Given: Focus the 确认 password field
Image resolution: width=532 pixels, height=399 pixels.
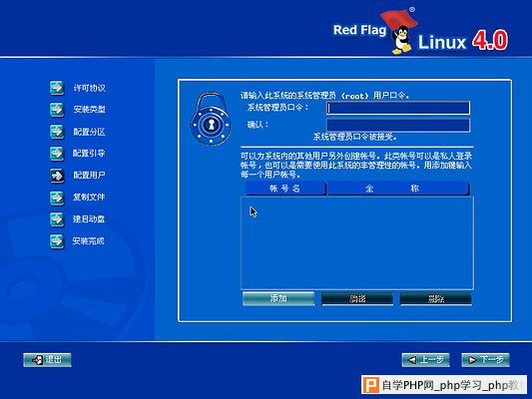Looking at the screenshot, I should [398, 125].
